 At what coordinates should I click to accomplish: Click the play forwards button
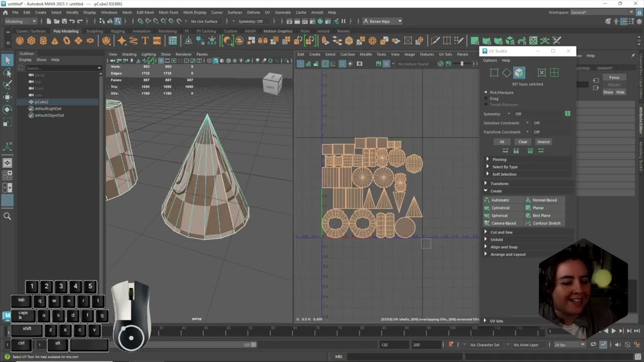(x=613, y=331)
